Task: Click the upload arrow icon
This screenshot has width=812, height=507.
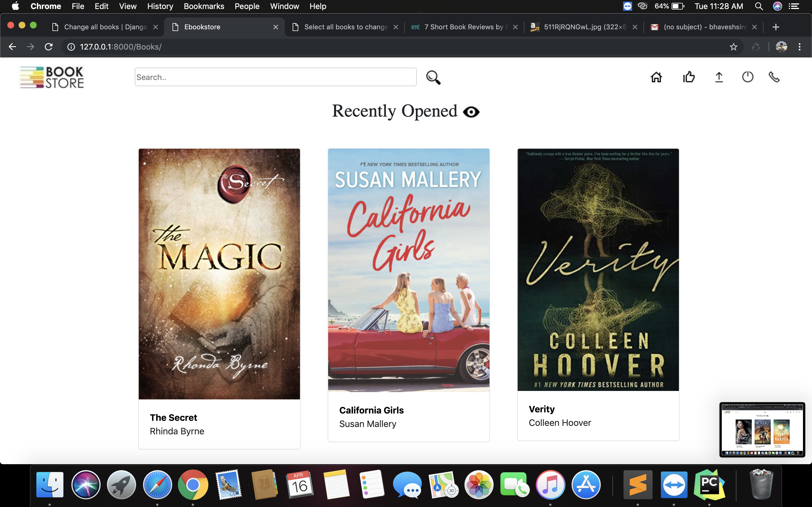Action: point(719,77)
